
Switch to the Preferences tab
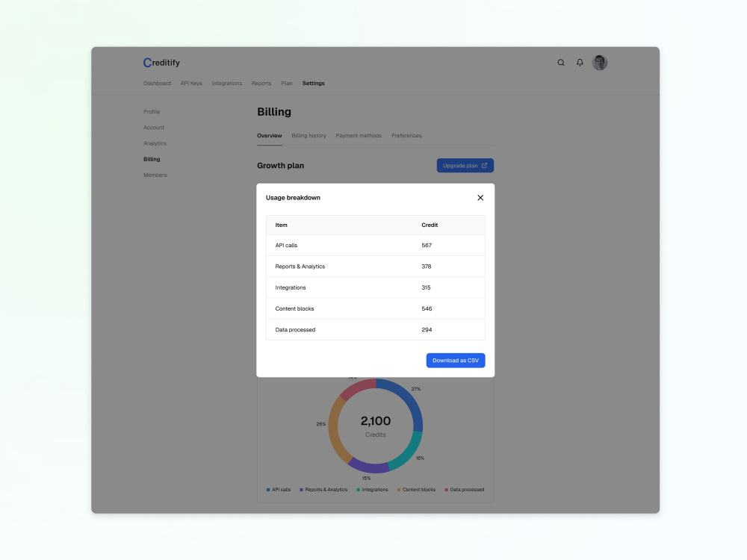(406, 136)
